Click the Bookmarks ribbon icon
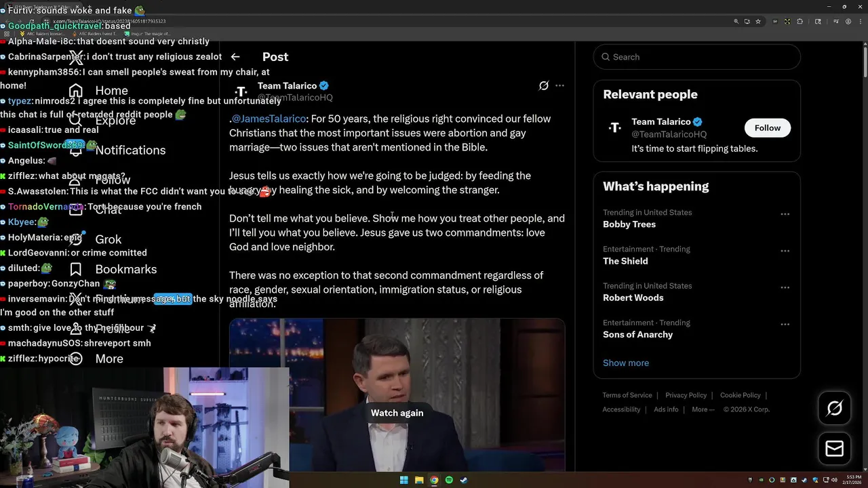The height and width of the screenshot is (488, 868). [x=76, y=269]
